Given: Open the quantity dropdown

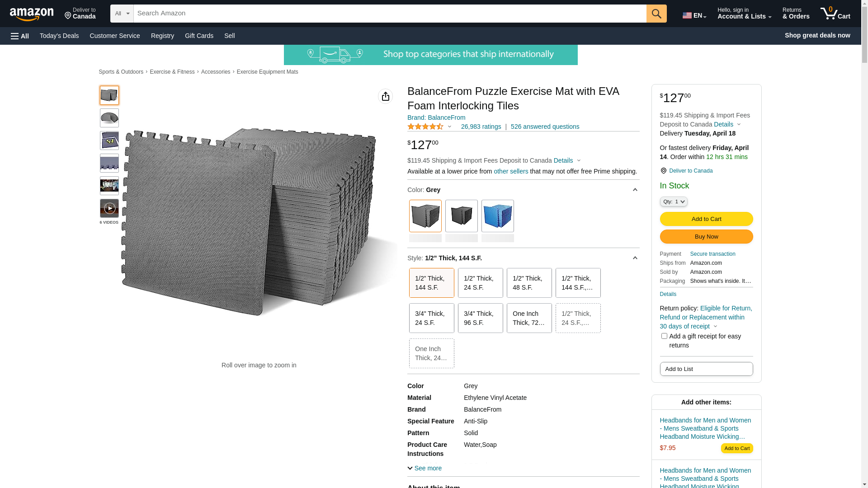Looking at the screenshot, I should tap(673, 202).
